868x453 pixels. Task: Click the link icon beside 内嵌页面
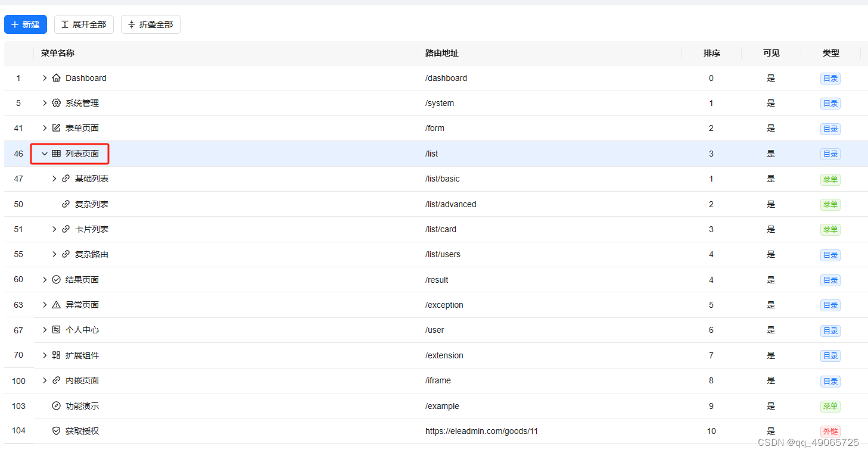(x=57, y=380)
